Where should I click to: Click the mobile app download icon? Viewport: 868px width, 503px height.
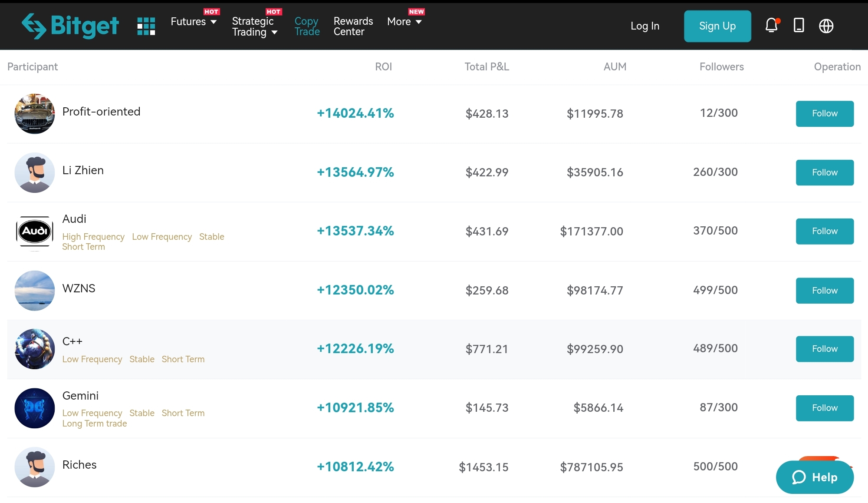pos(799,26)
